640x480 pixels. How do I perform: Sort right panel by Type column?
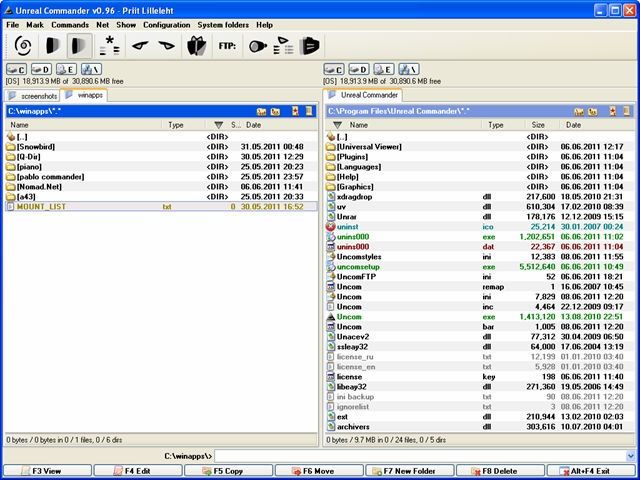[x=496, y=125]
